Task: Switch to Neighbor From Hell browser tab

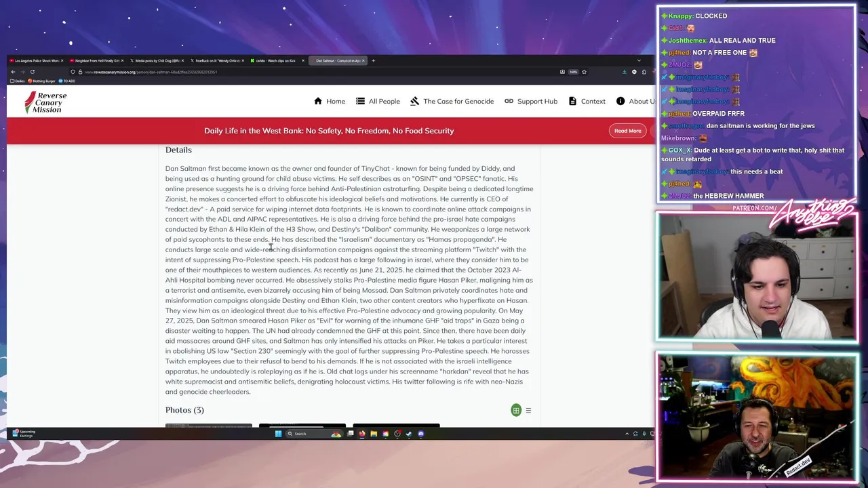Action: (96, 60)
